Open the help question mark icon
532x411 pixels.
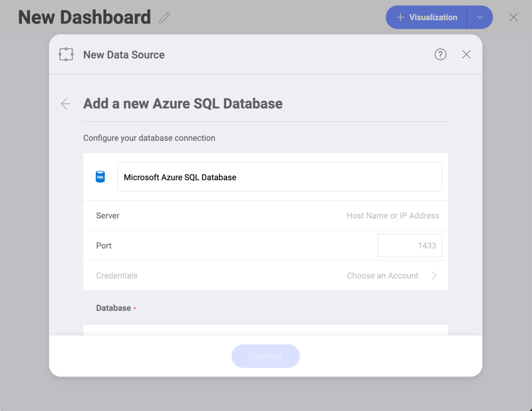tap(440, 55)
